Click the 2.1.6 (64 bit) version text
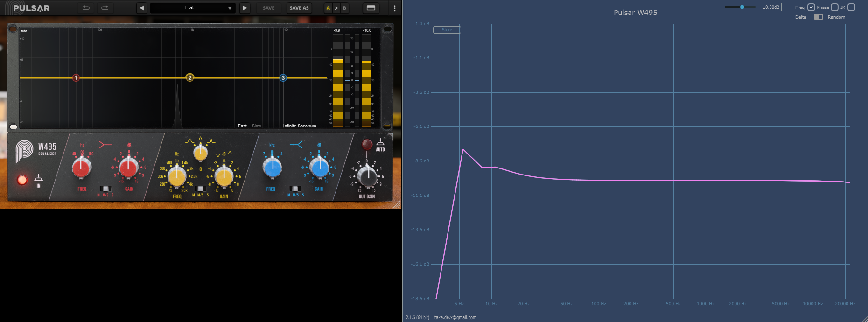Image resolution: width=868 pixels, height=322 pixels. pos(418,317)
